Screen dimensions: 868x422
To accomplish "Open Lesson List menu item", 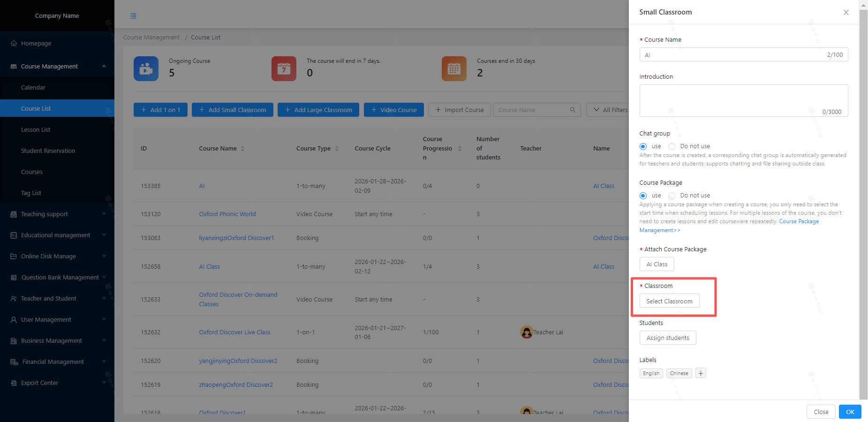I will click(x=36, y=129).
